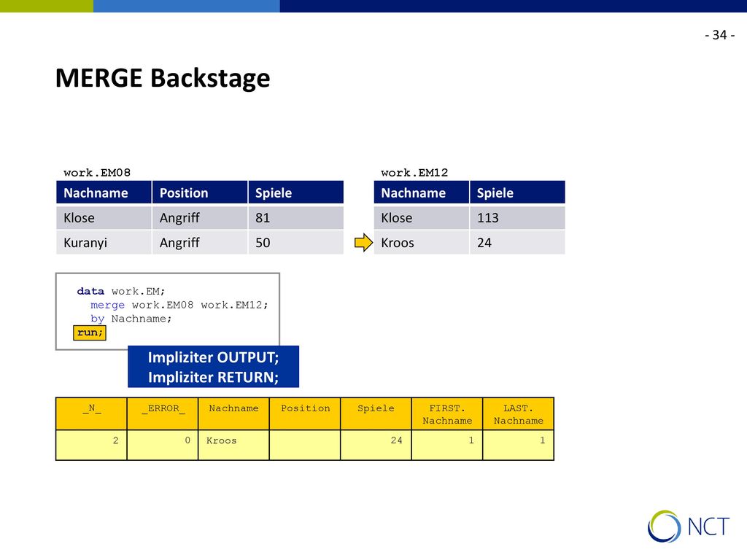Image resolution: width=747 pixels, height=560 pixels.
Task: Click the Position header in the yellow table
Action: [305, 414]
